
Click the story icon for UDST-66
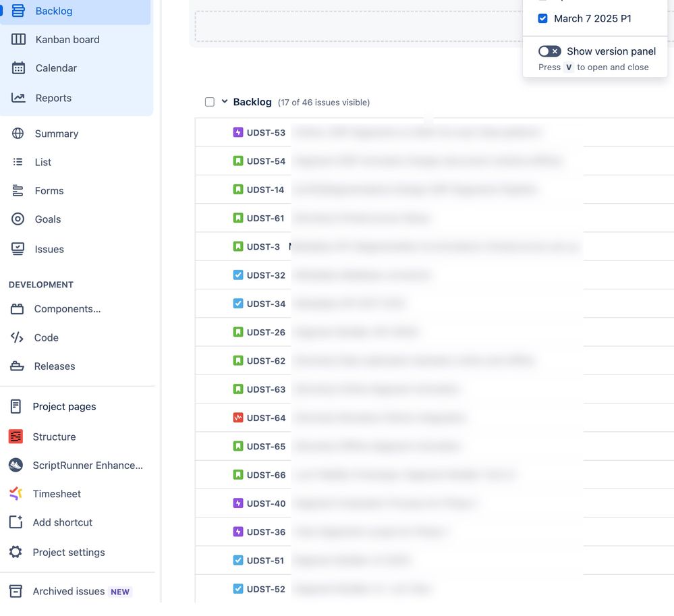(238, 474)
